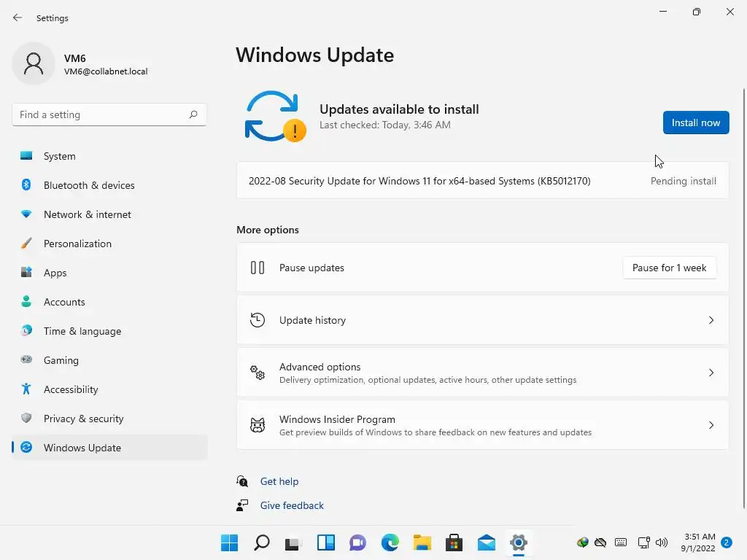Open Task View from the taskbar

[293, 542]
